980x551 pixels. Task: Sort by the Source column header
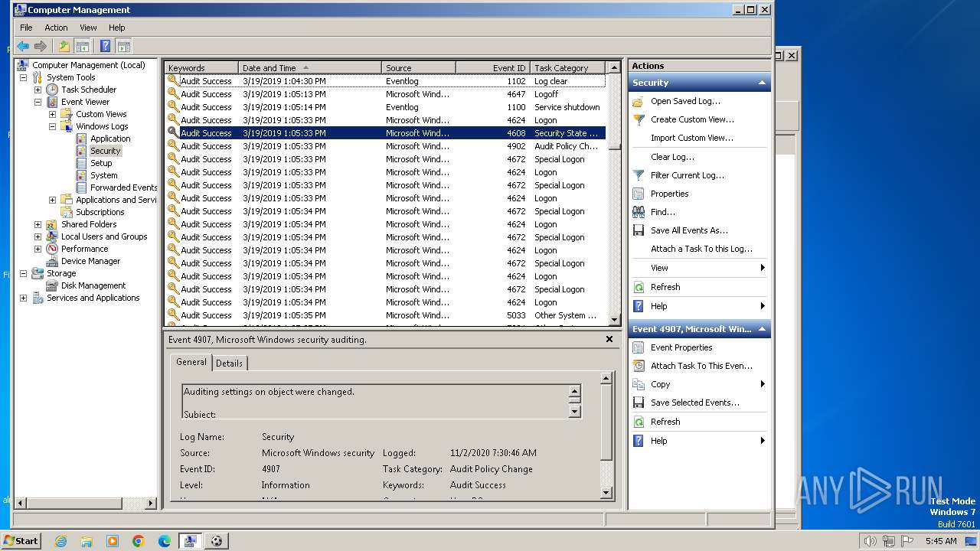click(x=419, y=67)
